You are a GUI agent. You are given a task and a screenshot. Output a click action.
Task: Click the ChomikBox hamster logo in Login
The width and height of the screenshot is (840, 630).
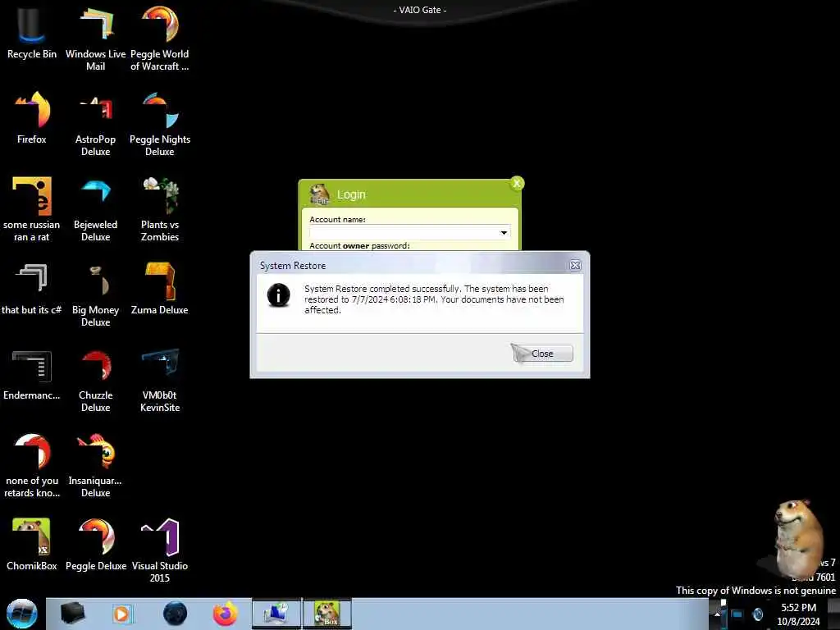click(320, 194)
